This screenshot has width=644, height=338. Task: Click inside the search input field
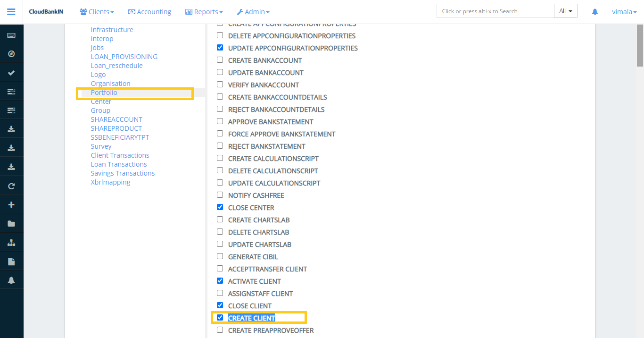(x=495, y=10)
